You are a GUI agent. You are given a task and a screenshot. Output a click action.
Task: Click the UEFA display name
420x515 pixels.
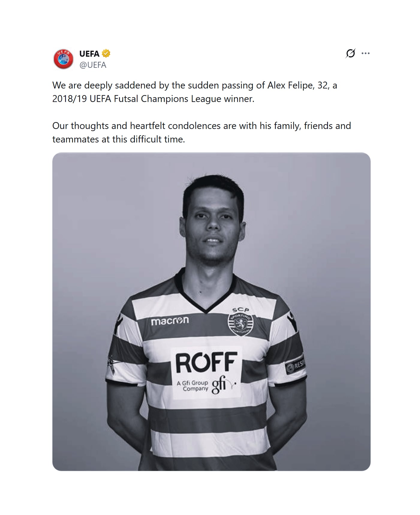click(x=89, y=54)
